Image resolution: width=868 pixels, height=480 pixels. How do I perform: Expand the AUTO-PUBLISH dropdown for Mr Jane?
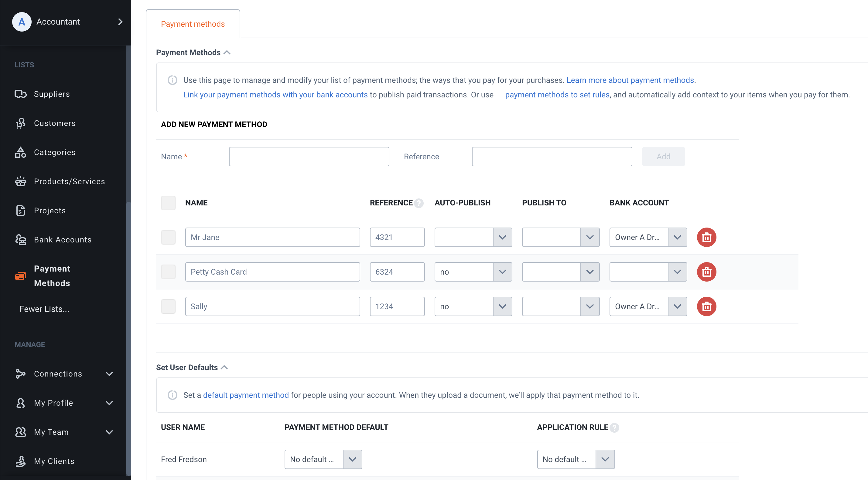(x=502, y=236)
